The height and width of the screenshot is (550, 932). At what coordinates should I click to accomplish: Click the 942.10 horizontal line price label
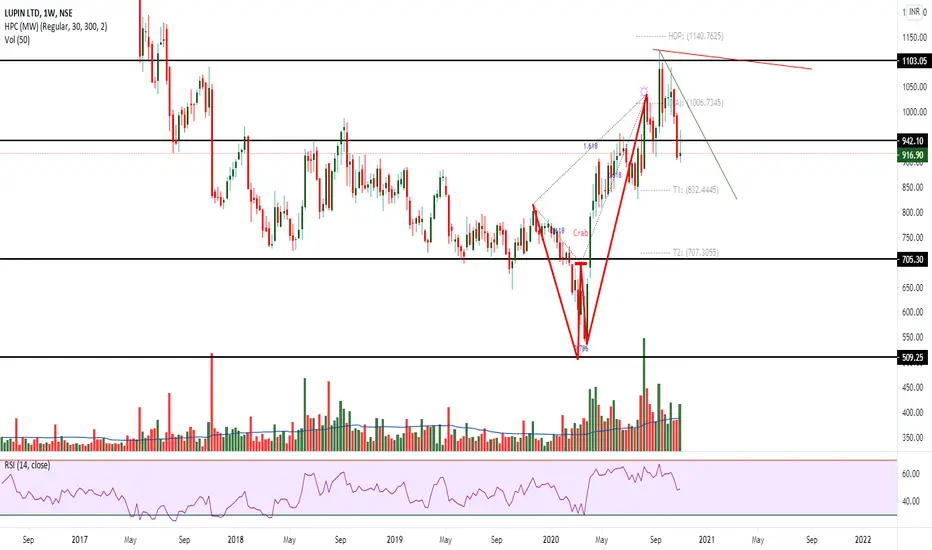coord(913,141)
